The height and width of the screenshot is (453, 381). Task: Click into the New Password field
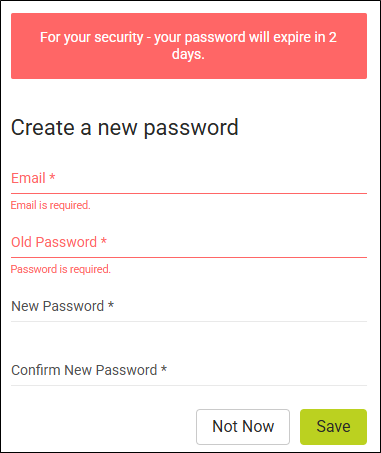189,306
